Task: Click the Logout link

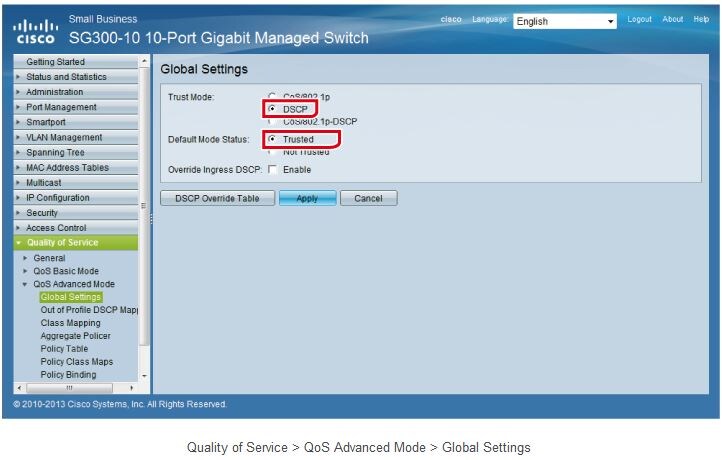Action: pyautogui.click(x=639, y=20)
